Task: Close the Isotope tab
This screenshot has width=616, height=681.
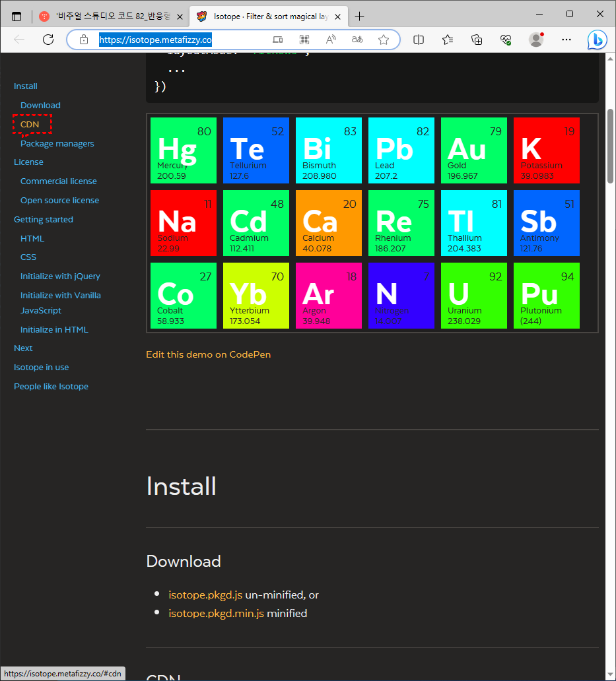Action: pos(337,16)
